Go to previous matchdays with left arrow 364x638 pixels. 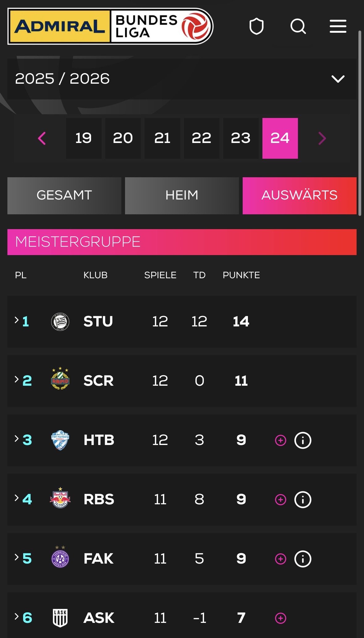42,138
